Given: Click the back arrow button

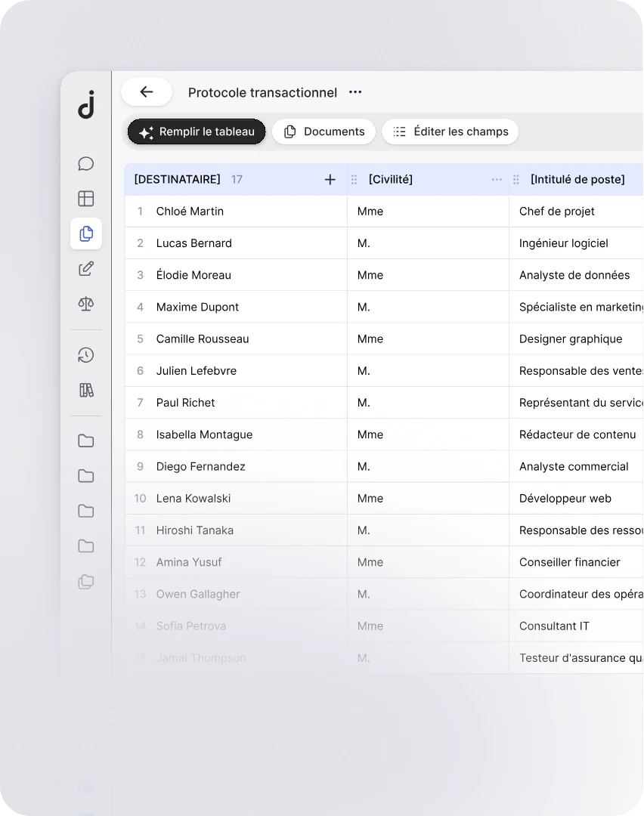Looking at the screenshot, I should click(x=147, y=92).
